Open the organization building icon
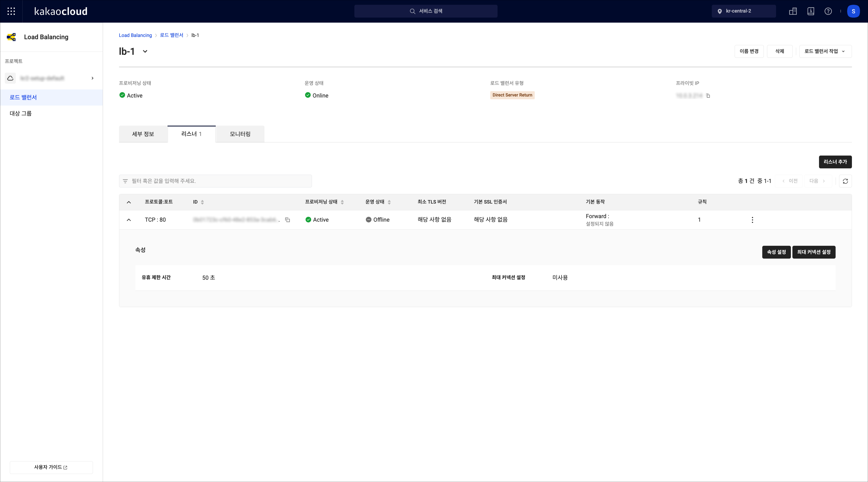The image size is (868, 482). click(x=793, y=11)
